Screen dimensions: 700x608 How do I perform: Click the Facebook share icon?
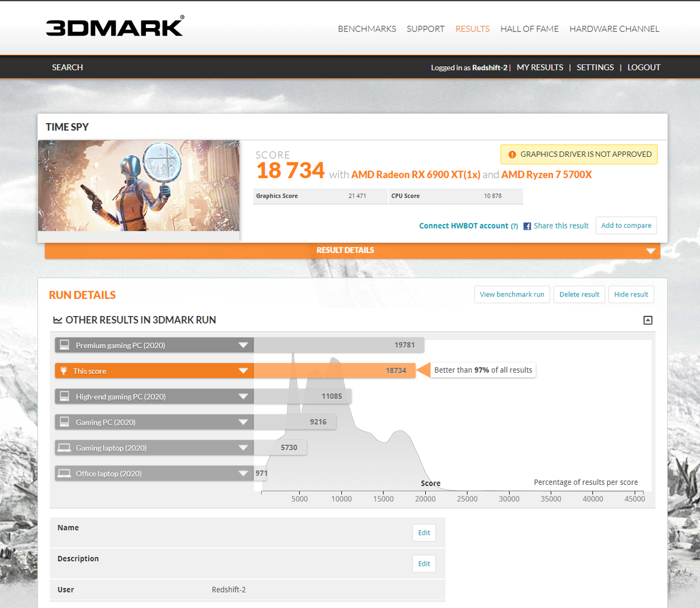click(527, 226)
